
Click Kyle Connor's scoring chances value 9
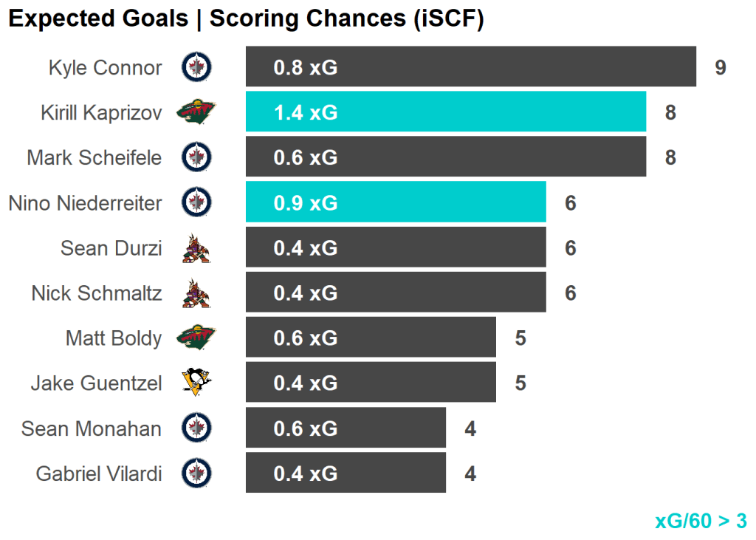(721, 68)
